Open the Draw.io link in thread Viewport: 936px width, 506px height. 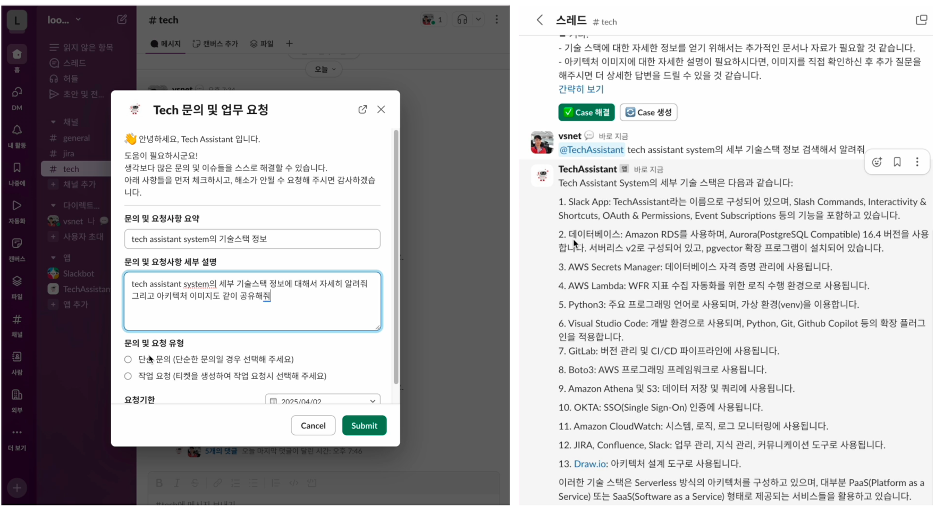pos(590,464)
